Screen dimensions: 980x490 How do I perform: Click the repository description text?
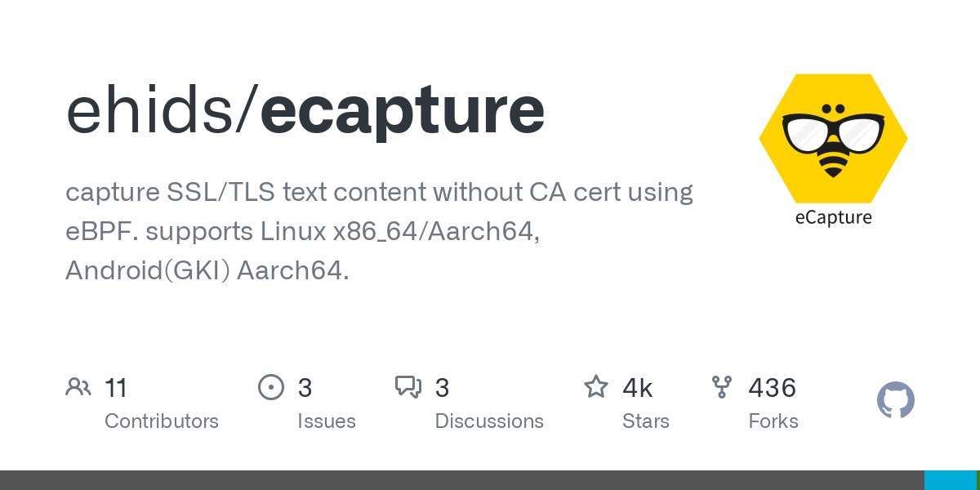[379, 231]
